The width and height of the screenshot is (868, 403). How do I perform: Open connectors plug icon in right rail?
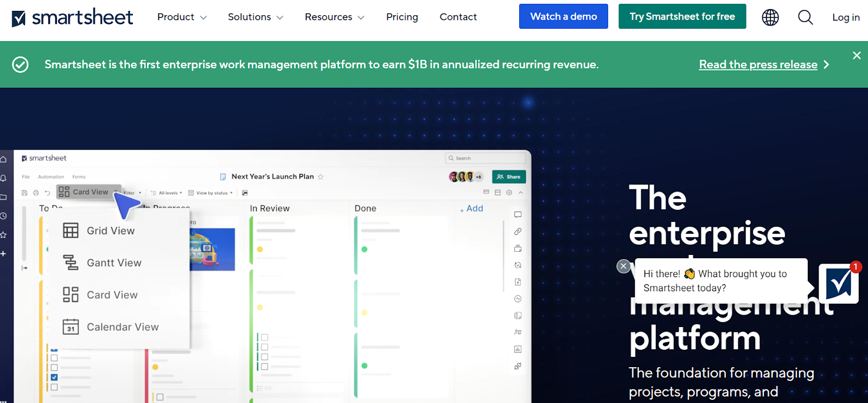pos(518,366)
